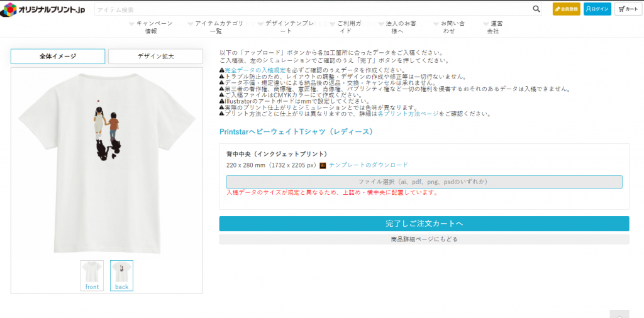644x318 pixels.
Task: Click the オリジナルプリント.jp logo
Action: point(43,9)
